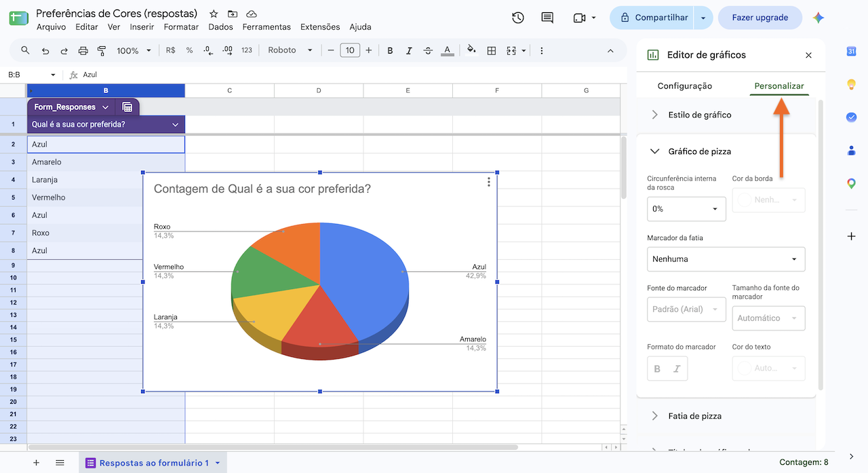The height and width of the screenshot is (473, 868).
Task: Toggle italic in the toolbar
Action: 409,50
